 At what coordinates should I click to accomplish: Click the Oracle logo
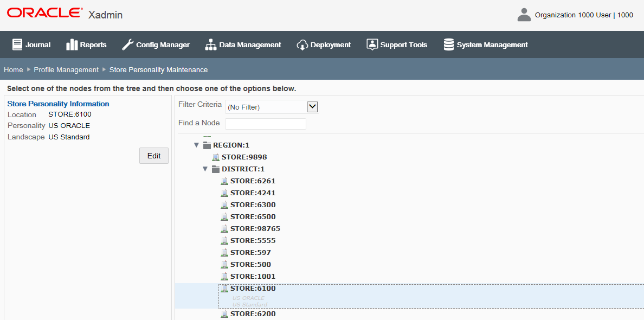coord(44,13)
